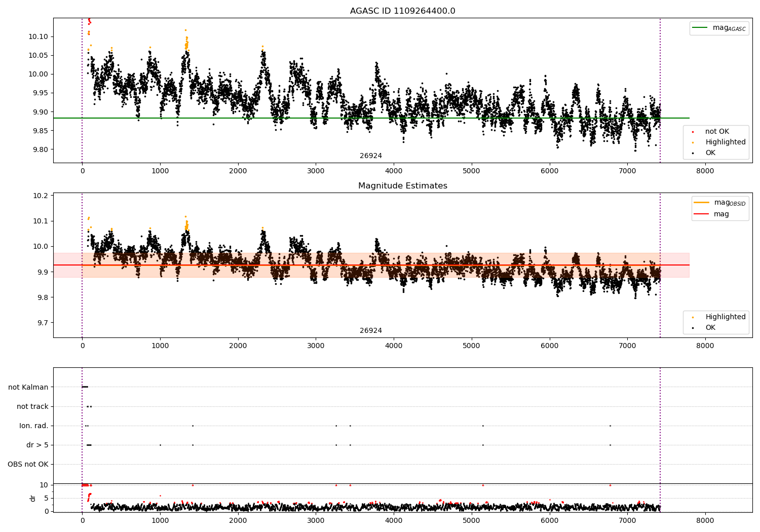The width and height of the screenshot is (760, 532).
Task: Click the red 'not OK' marker dot in top legend
Action: click(693, 132)
